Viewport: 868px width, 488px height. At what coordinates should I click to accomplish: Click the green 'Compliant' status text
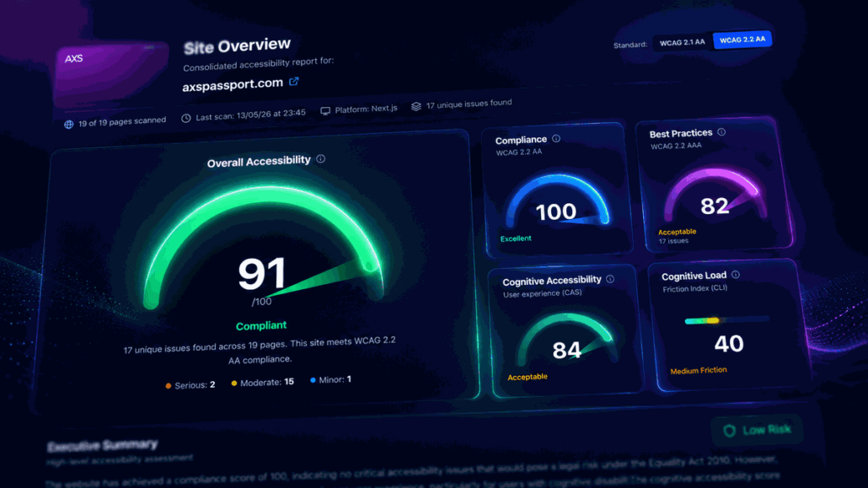coord(261,325)
